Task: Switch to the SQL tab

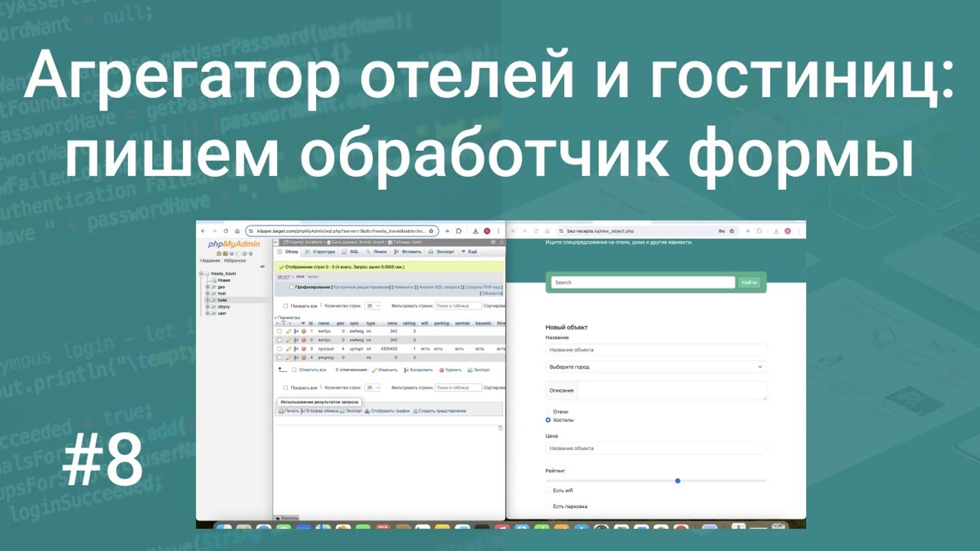Action: [351, 252]
